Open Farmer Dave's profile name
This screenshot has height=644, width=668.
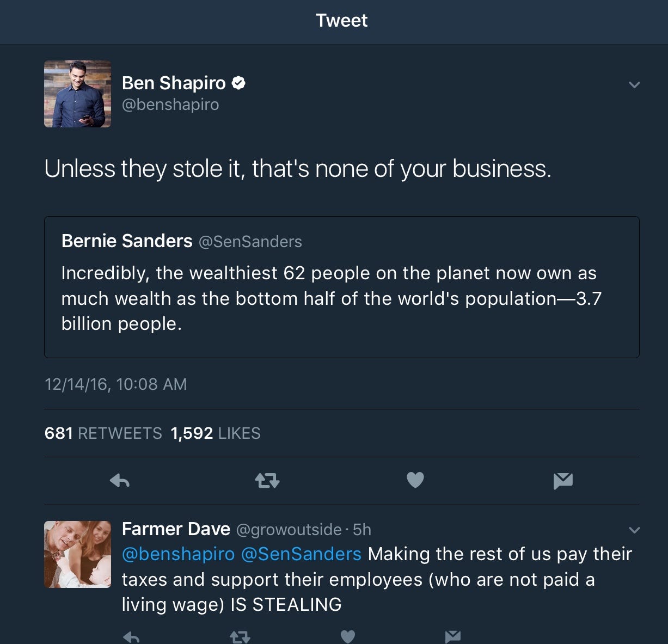(x=176, y=529)
